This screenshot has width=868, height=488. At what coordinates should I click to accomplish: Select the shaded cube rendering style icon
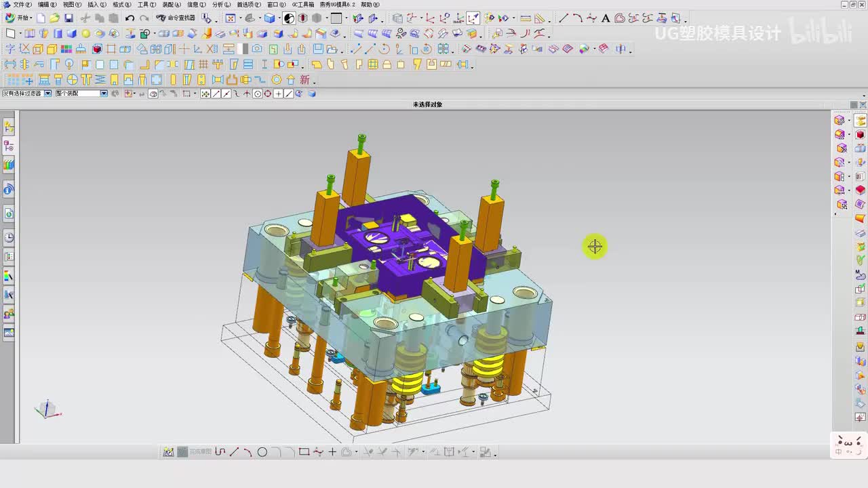click(270, 18)
